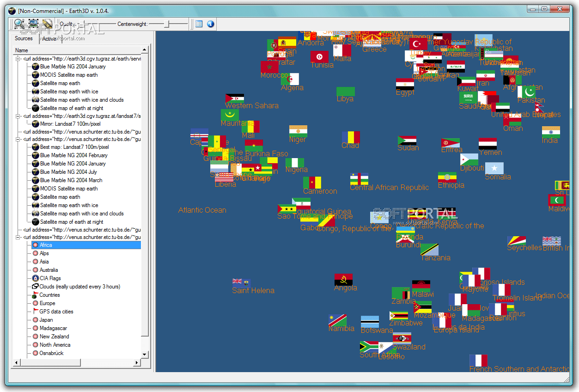Click the target icon next to Alps
The image size is (579, 392).
pyautogui.click(x=35, y=253)
